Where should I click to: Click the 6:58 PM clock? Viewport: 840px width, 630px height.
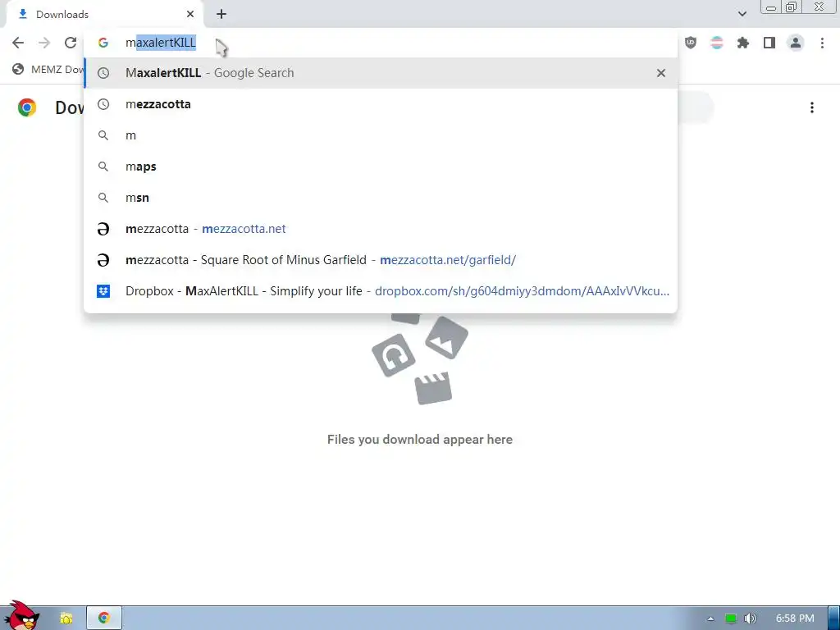tap(795, 619)
